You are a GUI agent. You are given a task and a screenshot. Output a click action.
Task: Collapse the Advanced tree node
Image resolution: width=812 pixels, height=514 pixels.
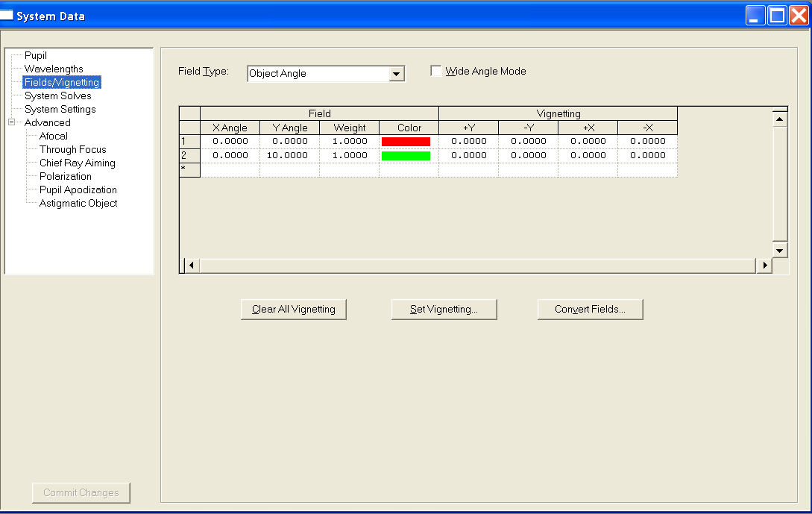(12, 122)
